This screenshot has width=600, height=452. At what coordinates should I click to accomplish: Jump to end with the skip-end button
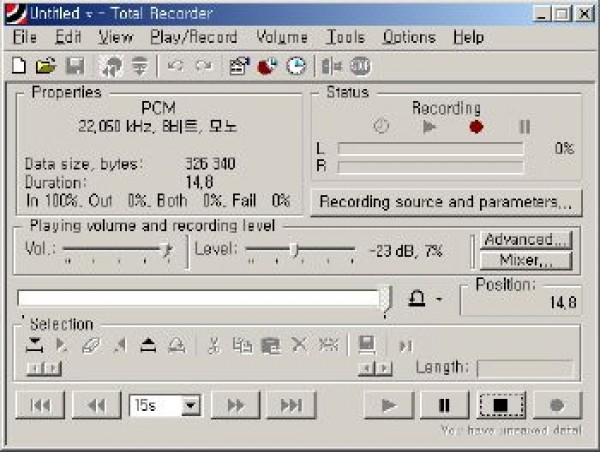(292, 405)
